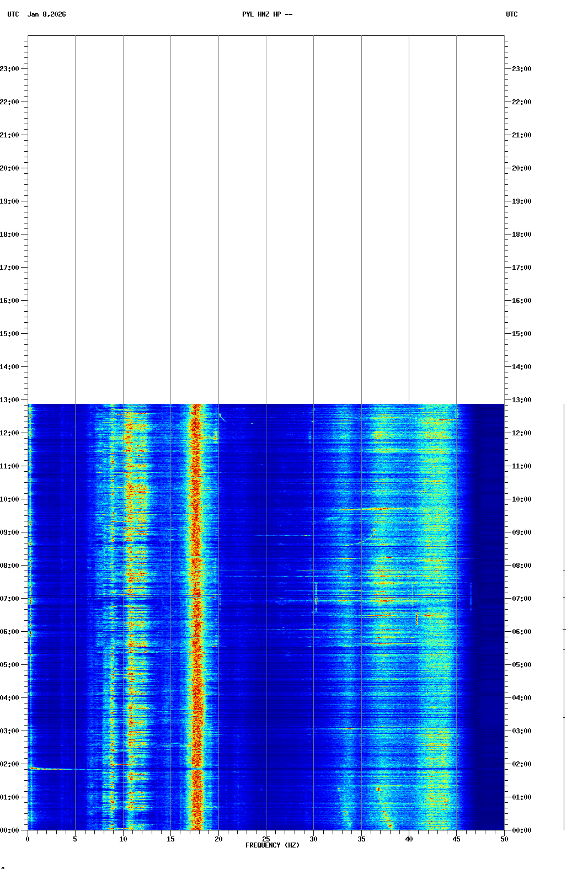Image resolution: width=588 pixels, height=874 pixels.
Task: Click the 00:00 label on right time axis
Action: [x=522, y=830]
